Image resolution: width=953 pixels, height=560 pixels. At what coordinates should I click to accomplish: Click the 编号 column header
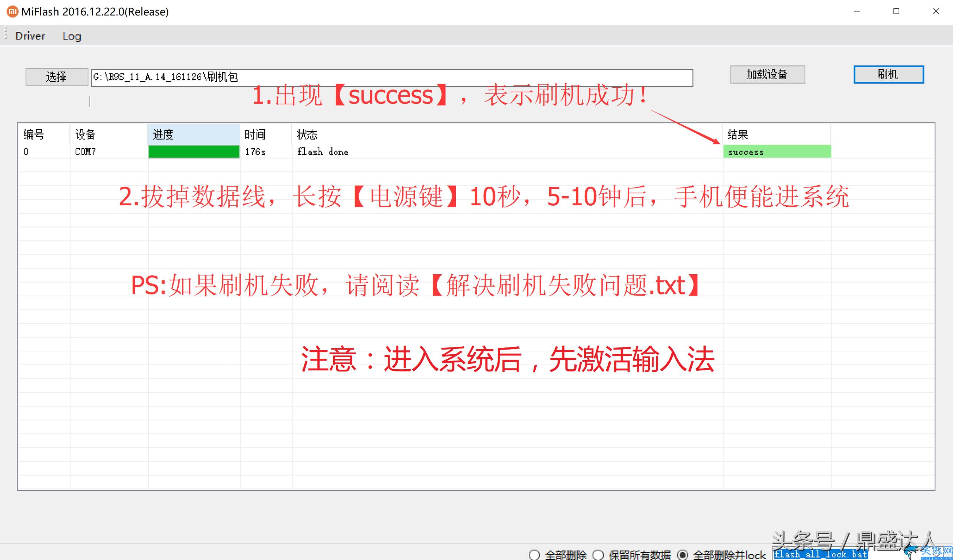click(44, 134)
